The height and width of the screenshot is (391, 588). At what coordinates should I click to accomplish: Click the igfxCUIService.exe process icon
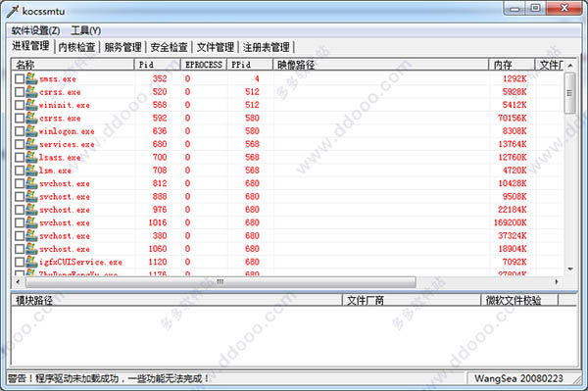[31, 262]
